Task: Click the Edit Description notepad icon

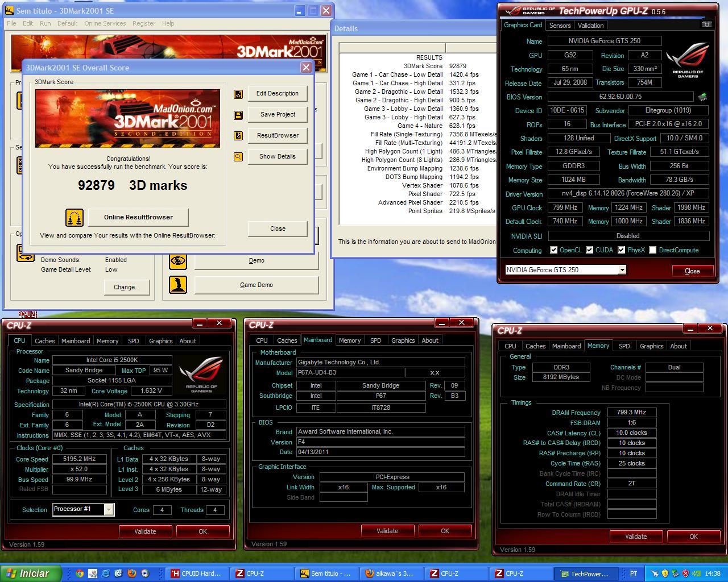Action: [238, 94]
